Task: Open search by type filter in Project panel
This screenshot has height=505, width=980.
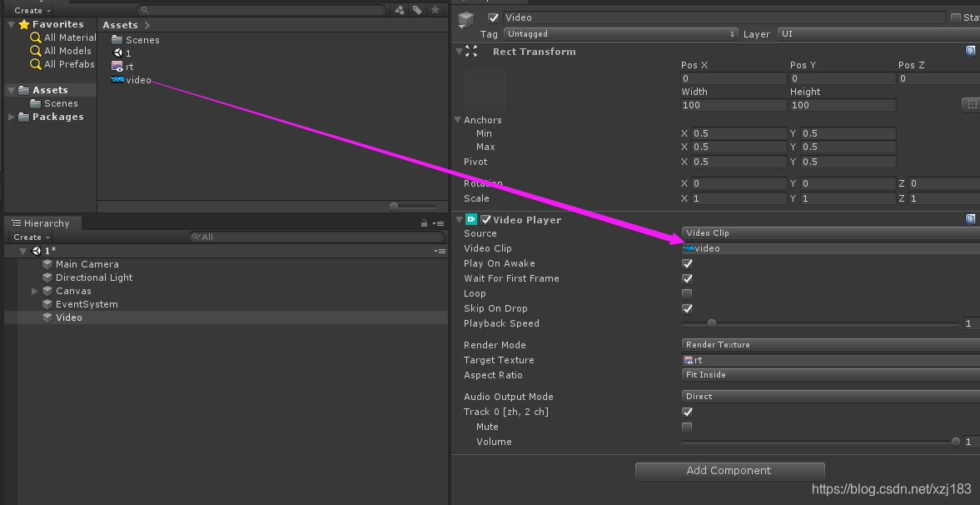Action: [x=400, y=10]
